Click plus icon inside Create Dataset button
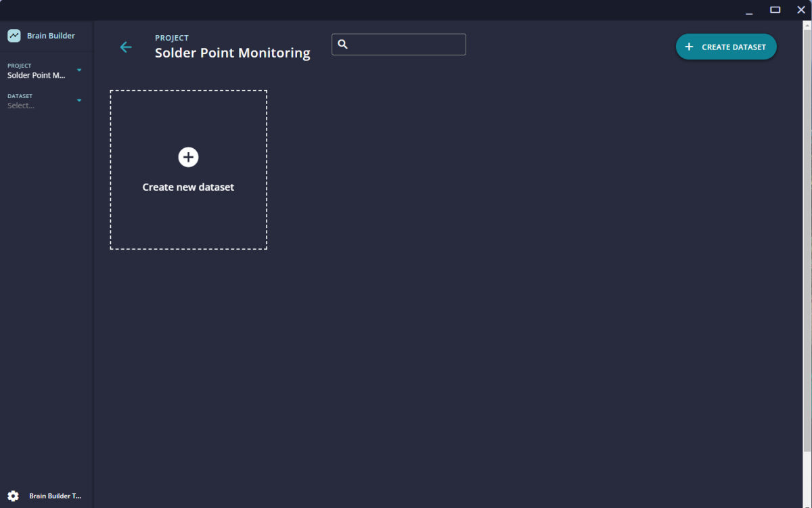 tap(689, 47)
